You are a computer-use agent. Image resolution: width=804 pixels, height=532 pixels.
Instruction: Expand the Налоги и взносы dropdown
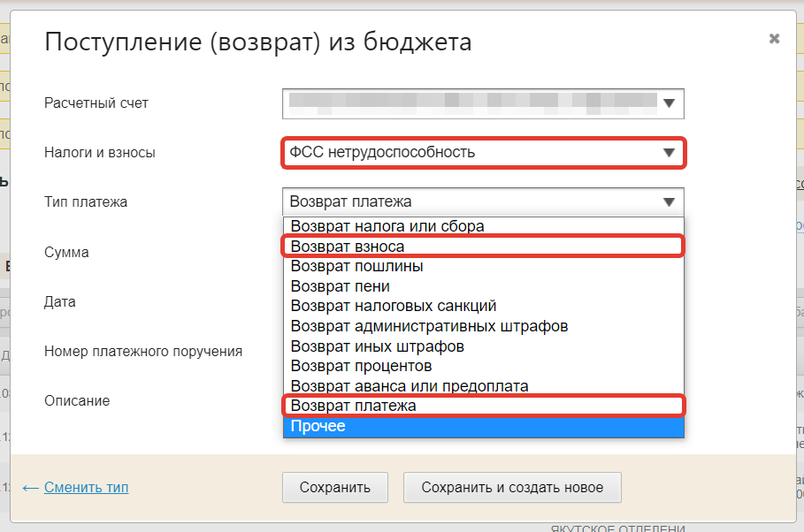click(x=483, y=152)
